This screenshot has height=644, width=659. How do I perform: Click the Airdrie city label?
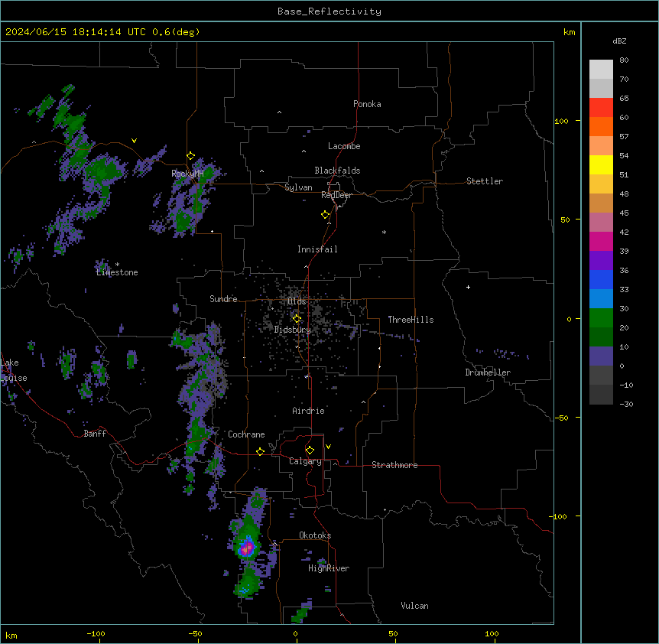[309, 411]
